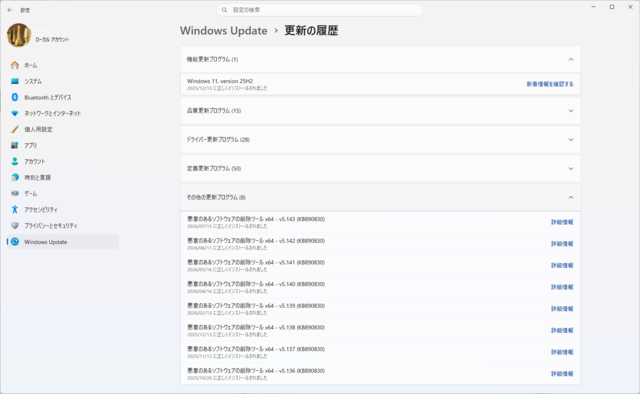Open 時刻と言語 settings page
640x394 pixels.
click(x=62, y=177)
